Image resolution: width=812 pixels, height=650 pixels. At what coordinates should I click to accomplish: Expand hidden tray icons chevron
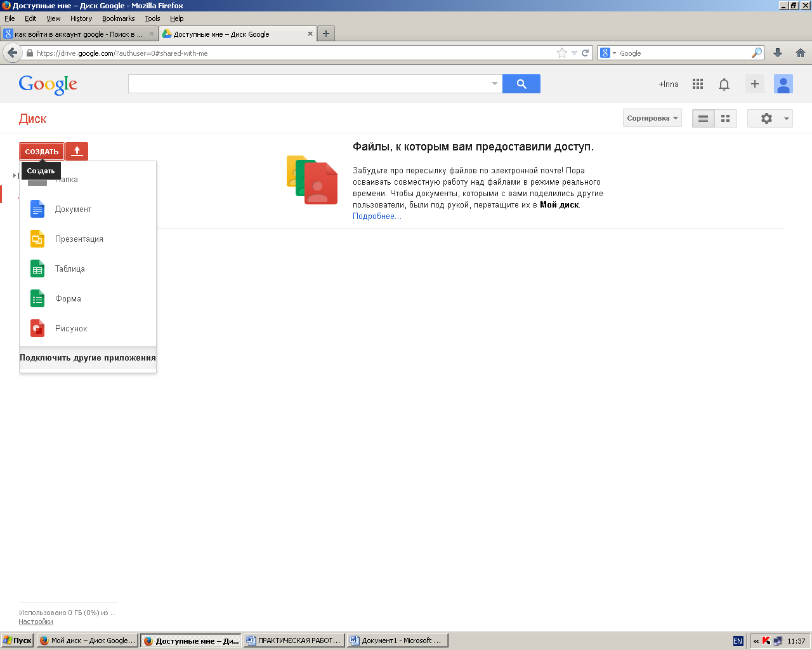click(x=756, y=641)
